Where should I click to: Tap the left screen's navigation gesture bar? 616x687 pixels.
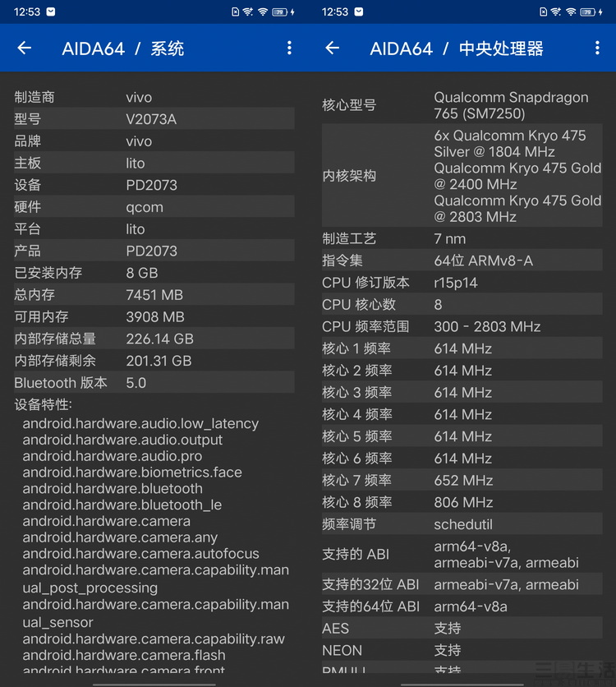(154, 684)
